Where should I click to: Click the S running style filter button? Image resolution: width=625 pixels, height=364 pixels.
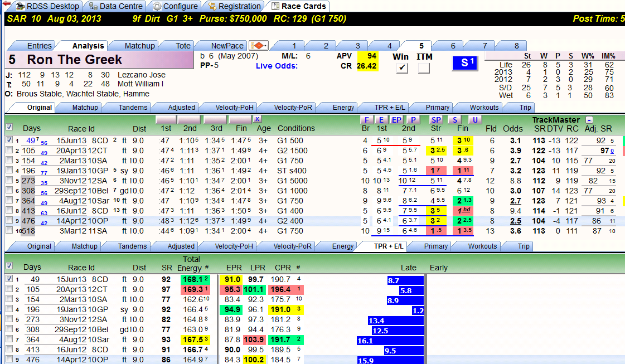pos(454,120)
